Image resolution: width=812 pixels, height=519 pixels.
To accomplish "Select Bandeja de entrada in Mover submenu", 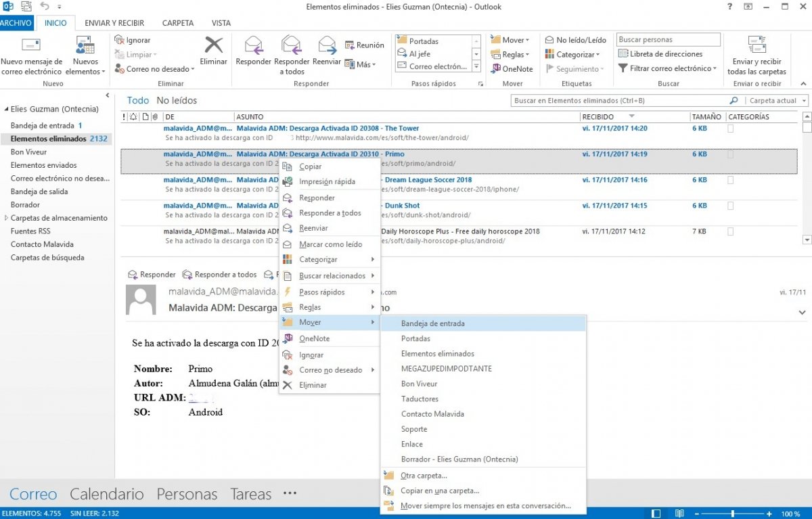I will [483, 323].
